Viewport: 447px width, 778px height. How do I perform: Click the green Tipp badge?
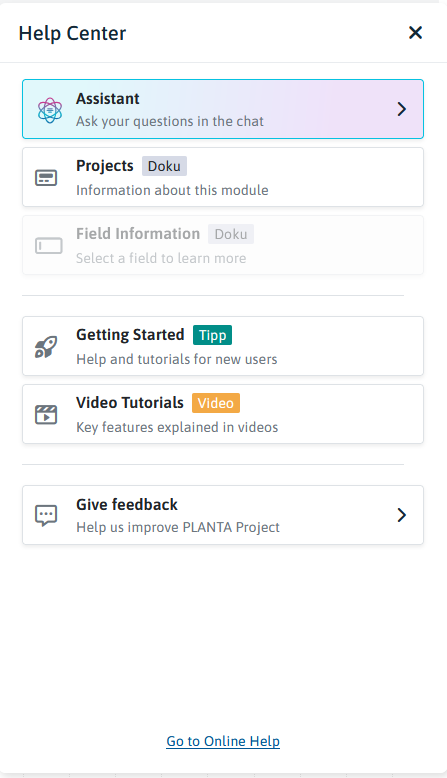(212, 335)
